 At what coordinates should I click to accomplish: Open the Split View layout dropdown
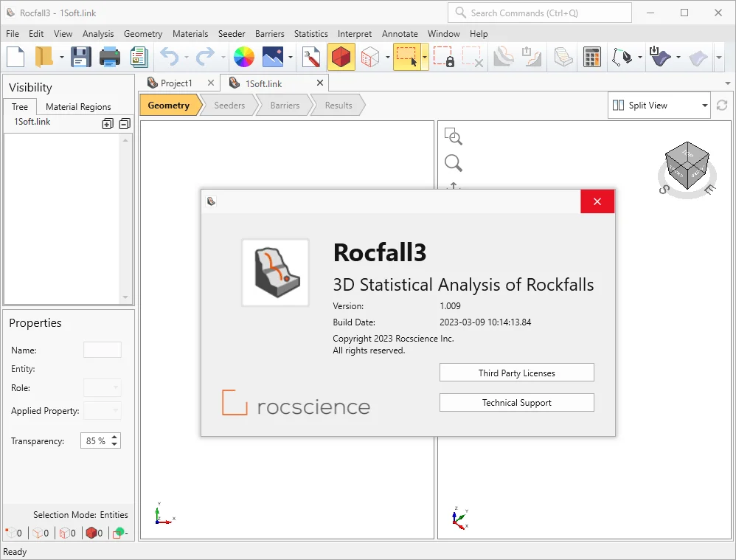(x=659, y=106)
